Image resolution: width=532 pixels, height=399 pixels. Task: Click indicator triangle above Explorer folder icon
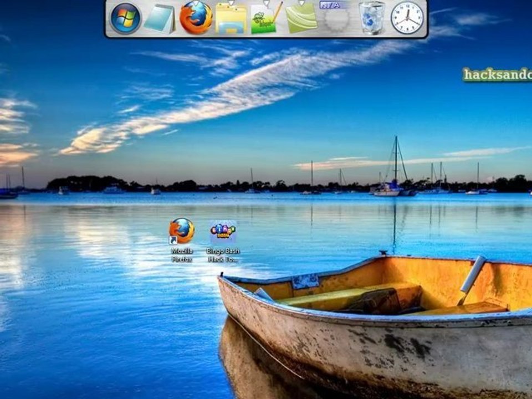click(x=231, y=3)
